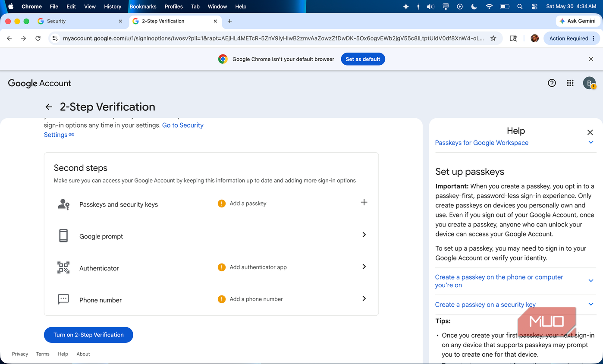Open Phone number row chevron

click(x=364, y=298)
